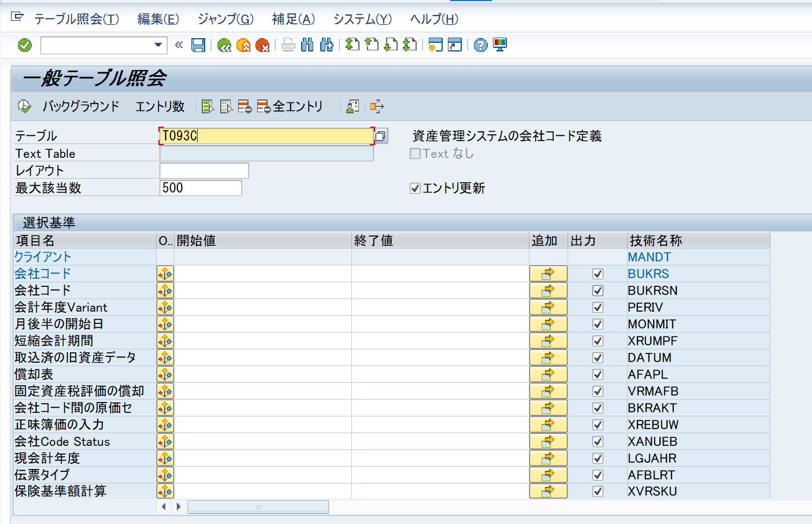Viewport: 812px width, 524px height.
Task: Click the Save diskette icon
Action: tap(198, 45)
